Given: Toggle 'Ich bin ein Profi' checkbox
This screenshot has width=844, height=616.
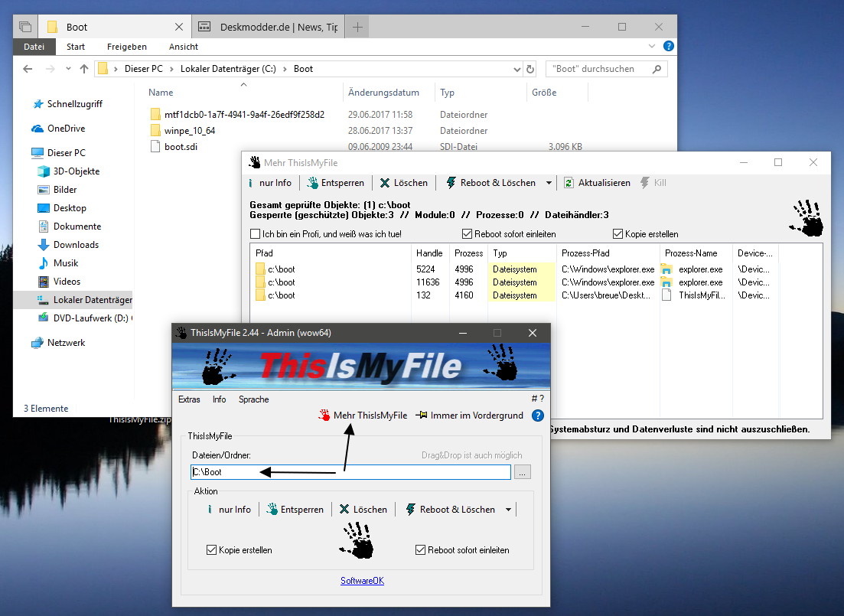Looking at the screenshot, I should 255,233.
